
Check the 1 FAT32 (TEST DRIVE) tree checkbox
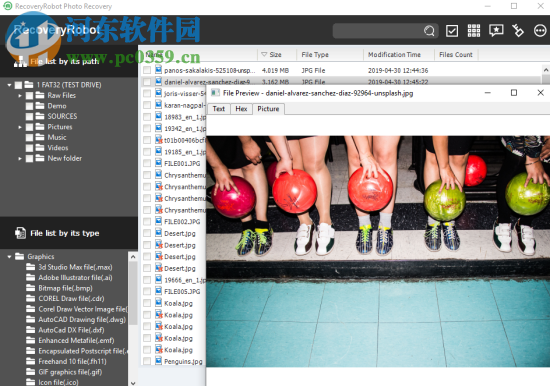pyautogui.click(x=18, y=85)
